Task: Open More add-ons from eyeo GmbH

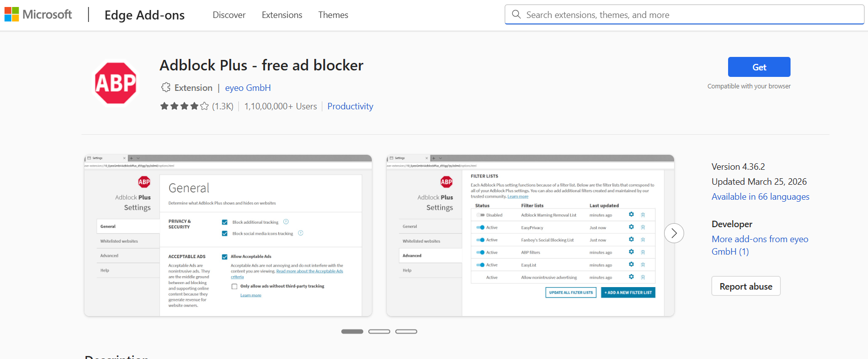Action: 760,245
